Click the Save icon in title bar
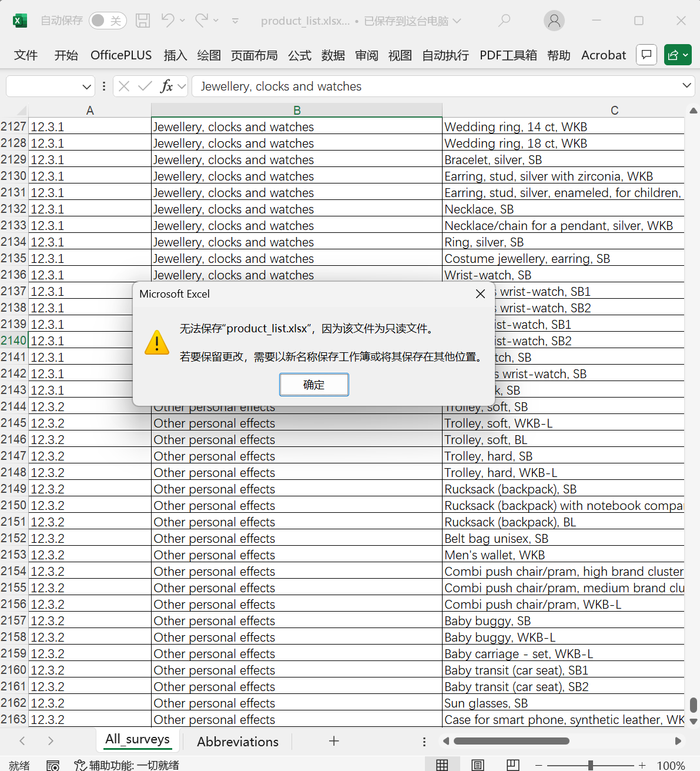Image resolution: width=700 pixels, height=771 pixels. (143, 21)
